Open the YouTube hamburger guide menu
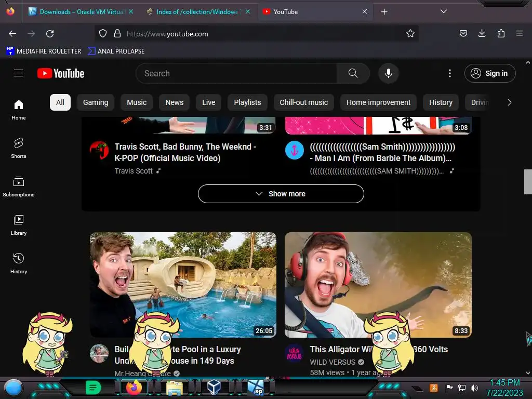 (x=19, y=73)
